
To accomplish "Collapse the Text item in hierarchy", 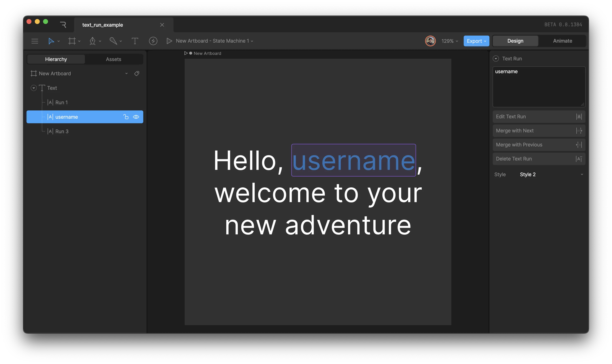I will (x=34, y=88).
